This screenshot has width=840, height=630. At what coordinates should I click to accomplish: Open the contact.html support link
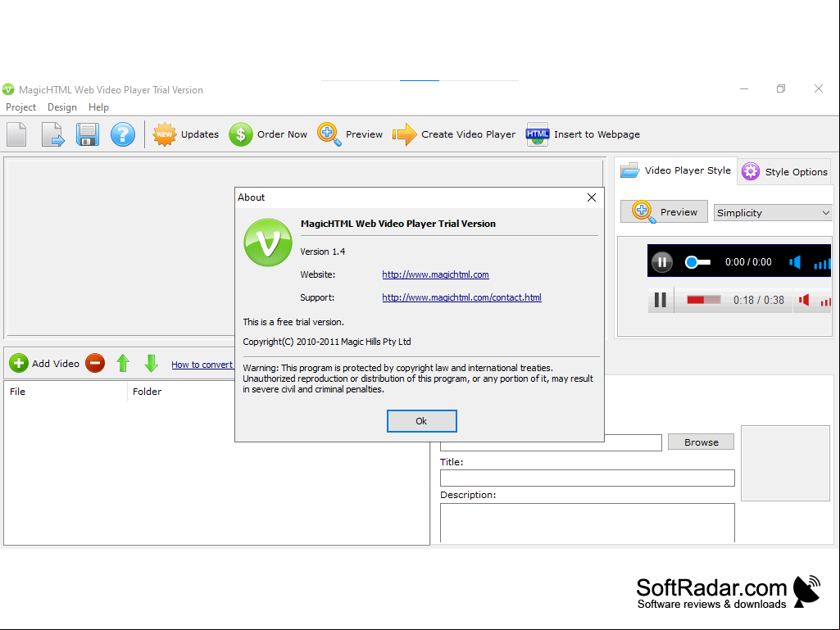tap(461, 297)
